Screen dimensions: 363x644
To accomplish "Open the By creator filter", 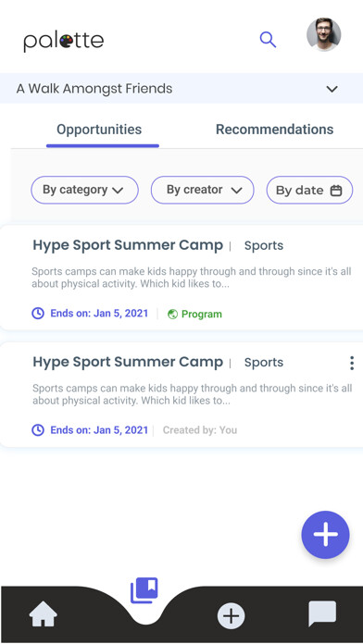I will 202,190.
